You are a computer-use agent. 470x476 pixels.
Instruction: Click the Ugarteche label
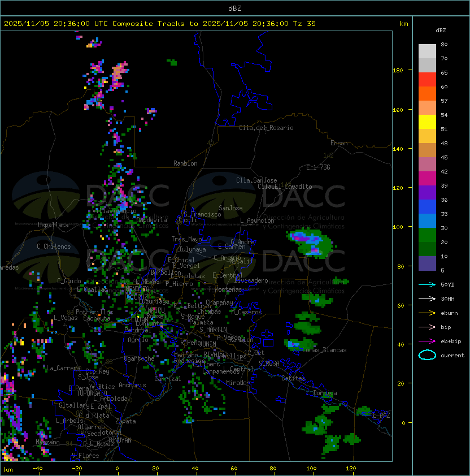pyautogui.click(x=140, y=358)
